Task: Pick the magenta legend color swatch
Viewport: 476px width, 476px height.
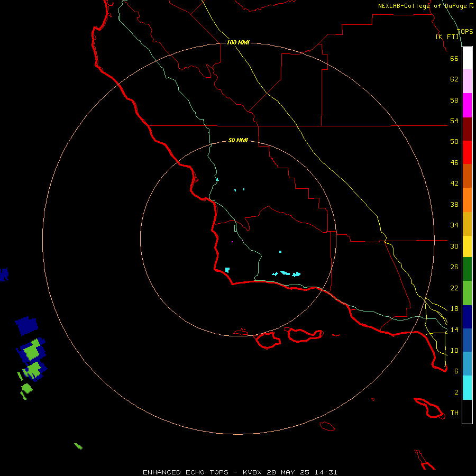Action: pyautogui.click(x=467, y=105)
